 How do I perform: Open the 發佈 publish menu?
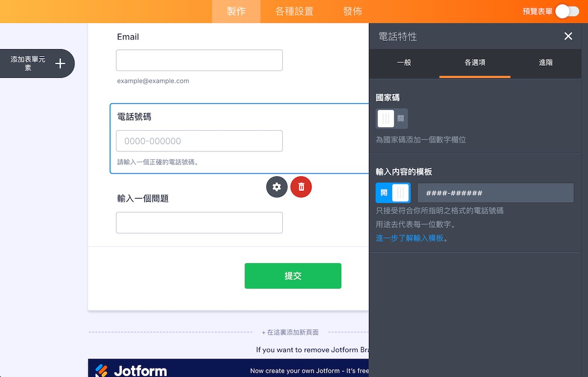click(352, 11)
